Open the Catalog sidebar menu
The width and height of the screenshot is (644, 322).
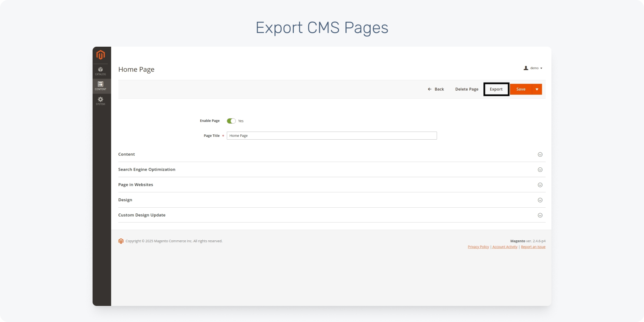click(101, 71)
